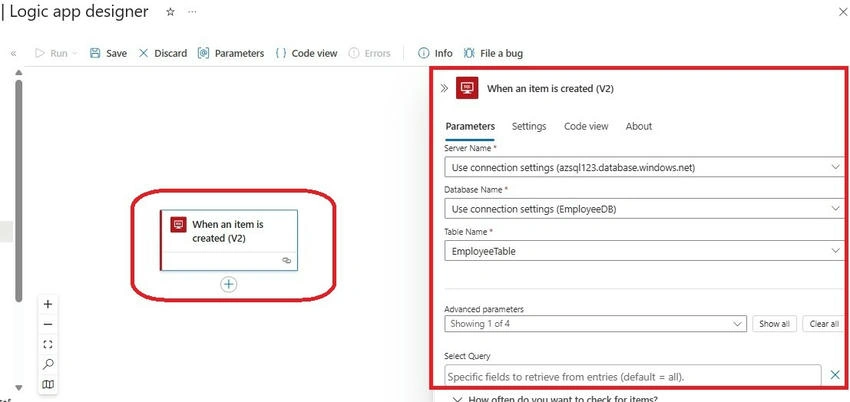Image resolution: width=850 pixels, height=402 pixels.
Task: Open the Errors toolbar item
Action: (369, 53)
